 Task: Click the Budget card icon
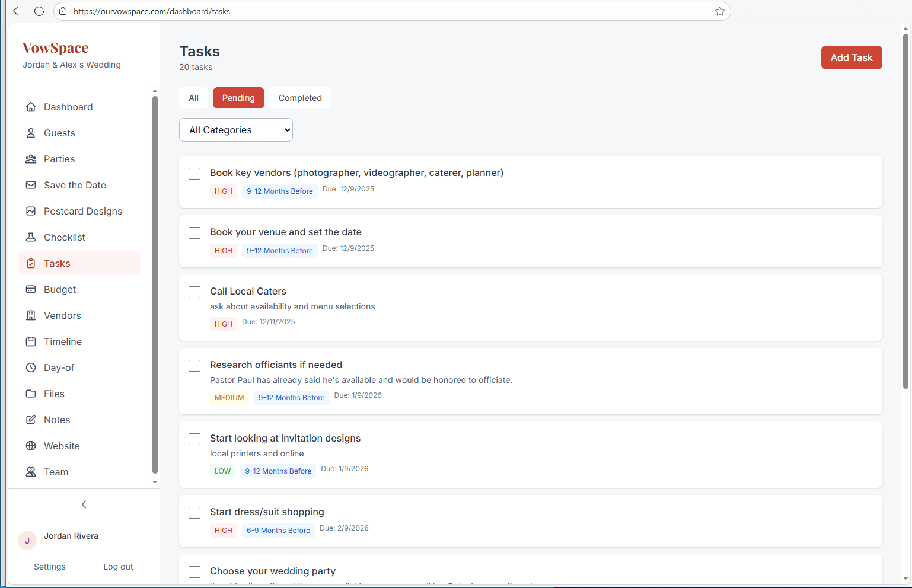(30, 289)
